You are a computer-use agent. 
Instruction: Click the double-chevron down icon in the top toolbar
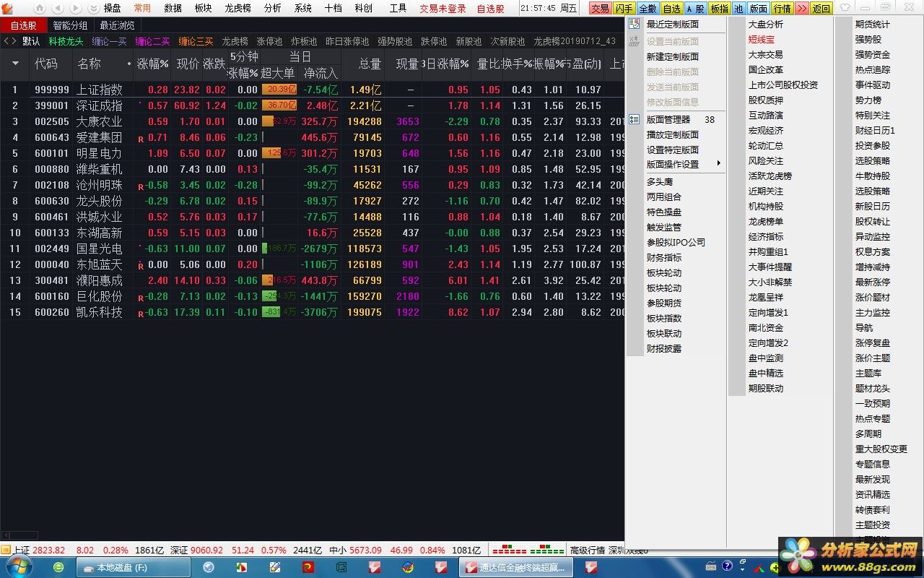(94, 8)
